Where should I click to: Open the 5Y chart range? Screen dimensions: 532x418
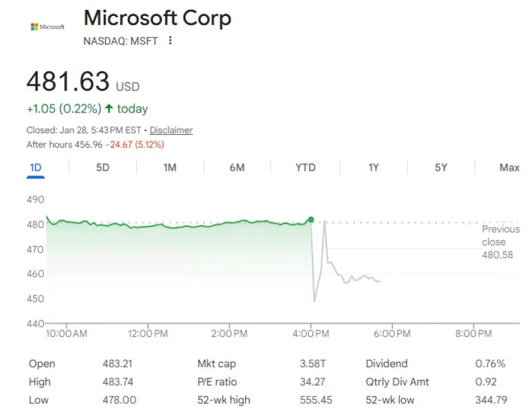point(441,167)
